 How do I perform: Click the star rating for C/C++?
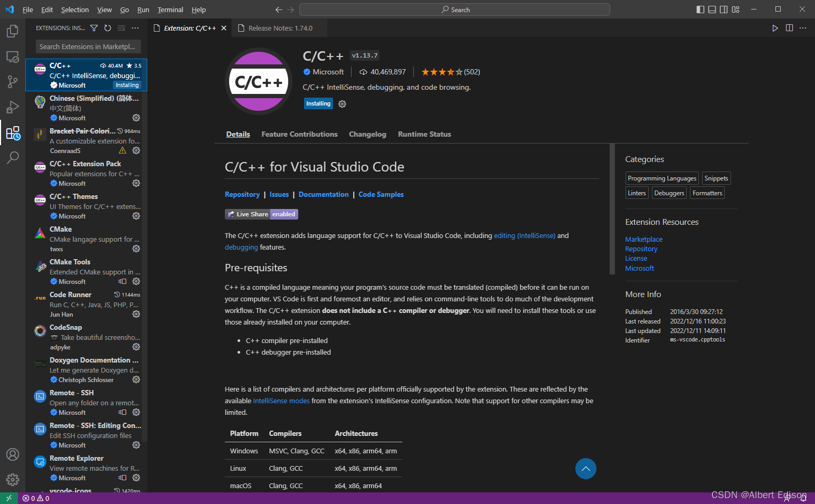click(442, 72)
